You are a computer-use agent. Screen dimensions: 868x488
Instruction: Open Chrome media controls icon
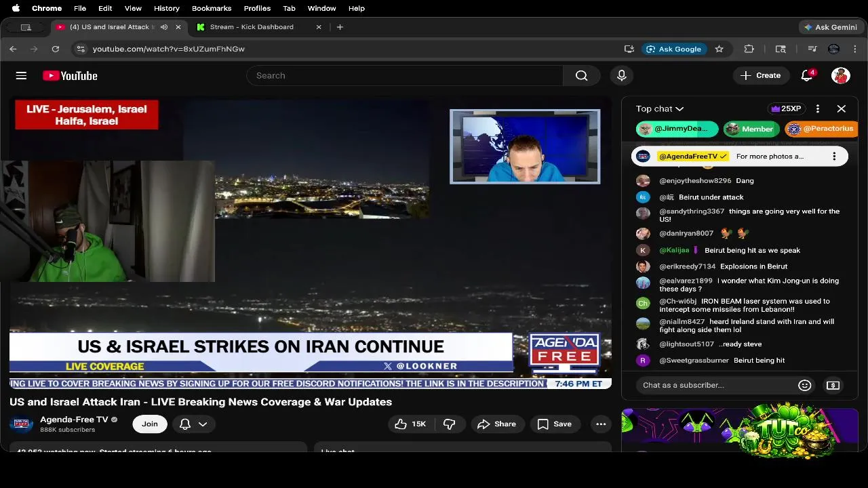point(812,49)
